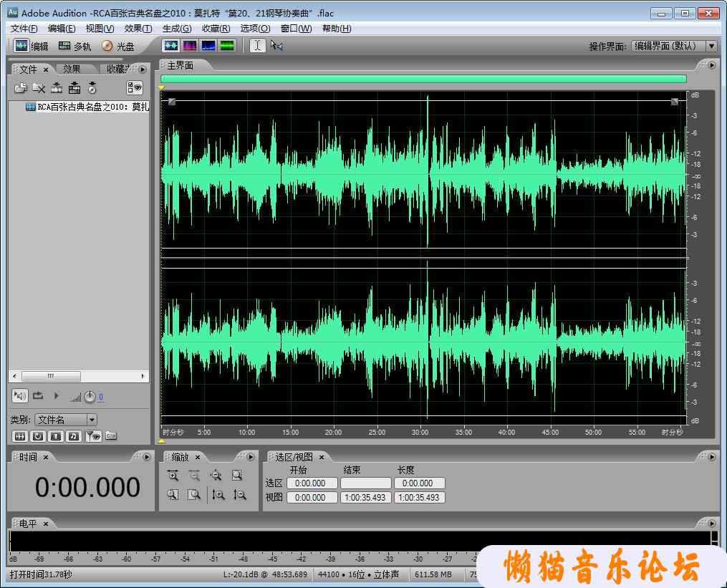Open the 选区/视图 panel options menu
Image resolution: width=727 pixels, height=588 pixels.
click(x=712, y=457)
